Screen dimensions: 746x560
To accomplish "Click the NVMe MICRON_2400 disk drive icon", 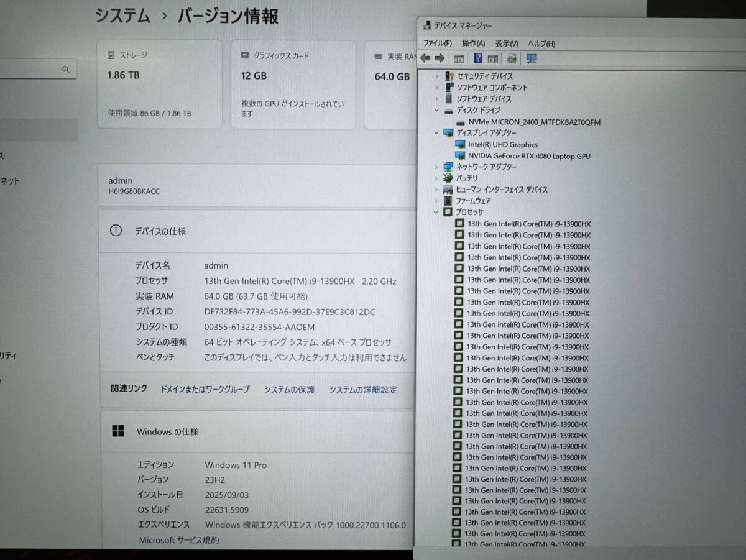I will tap(461, 122).
